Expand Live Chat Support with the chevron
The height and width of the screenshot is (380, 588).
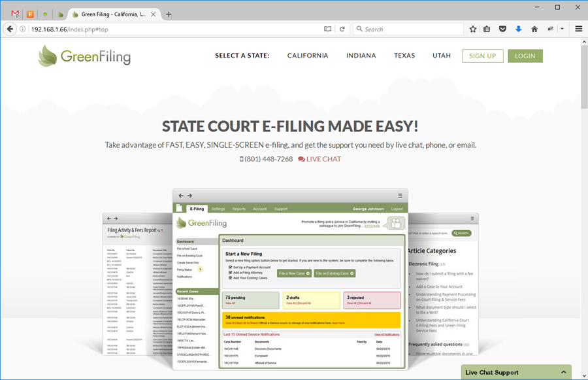tap(563, 372)
